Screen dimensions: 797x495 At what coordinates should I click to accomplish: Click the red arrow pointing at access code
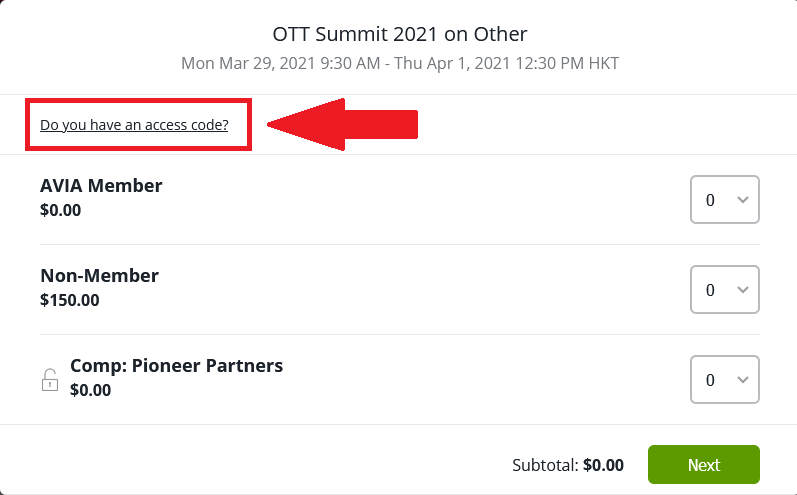[x=342, y=125]
